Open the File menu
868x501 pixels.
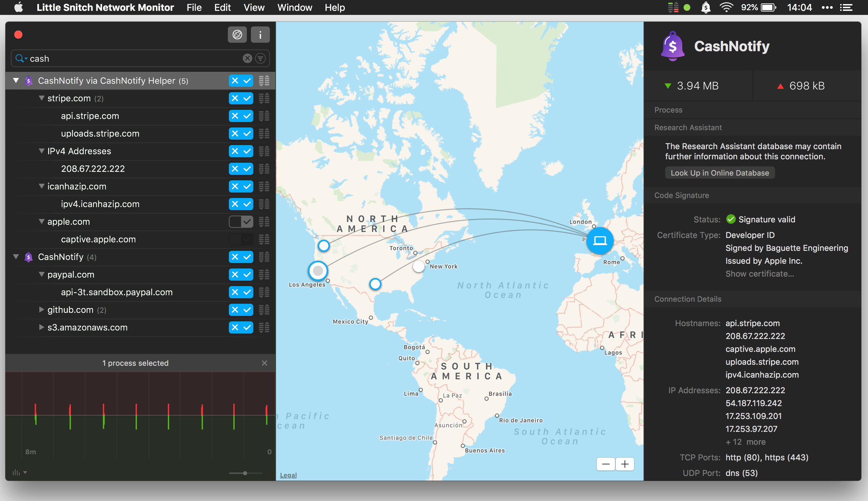[194, 7]
